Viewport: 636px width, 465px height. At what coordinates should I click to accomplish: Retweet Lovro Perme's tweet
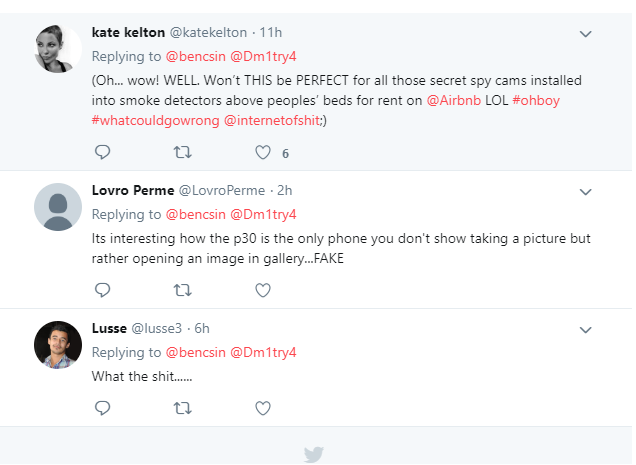182,291
